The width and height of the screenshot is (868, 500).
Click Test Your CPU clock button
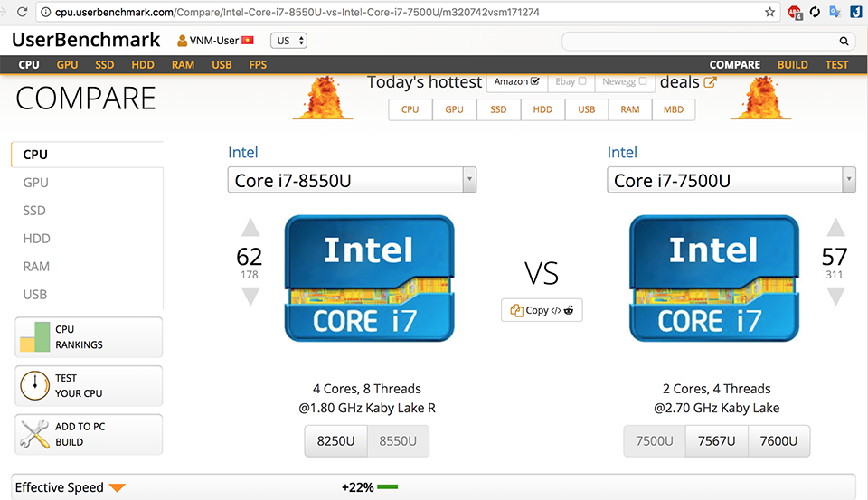point(89,386)
